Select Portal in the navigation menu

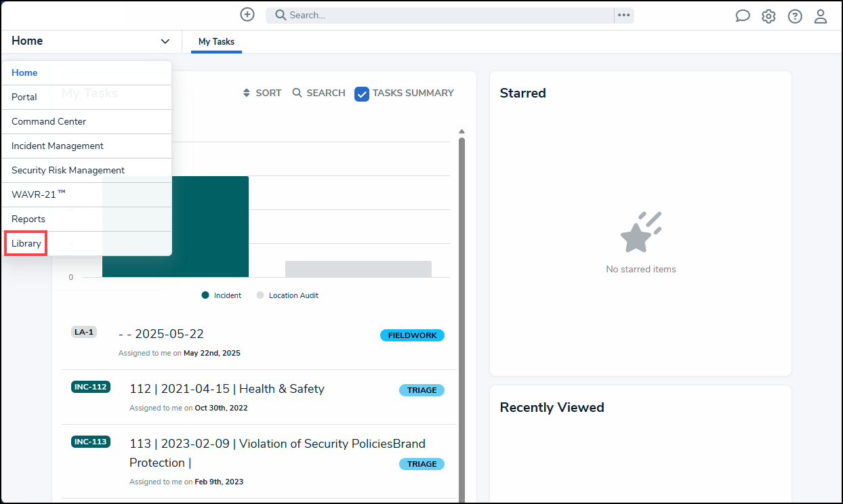[87, 97]
